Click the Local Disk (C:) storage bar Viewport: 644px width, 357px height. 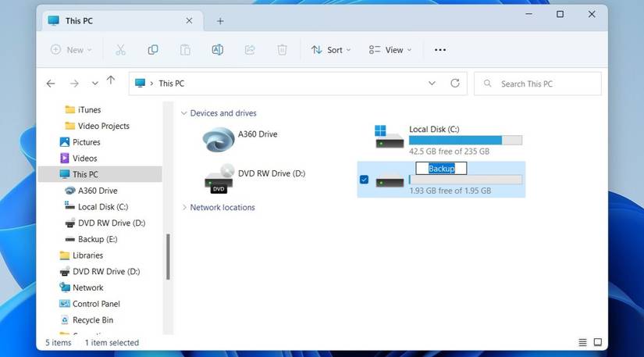tap(465, 141)
